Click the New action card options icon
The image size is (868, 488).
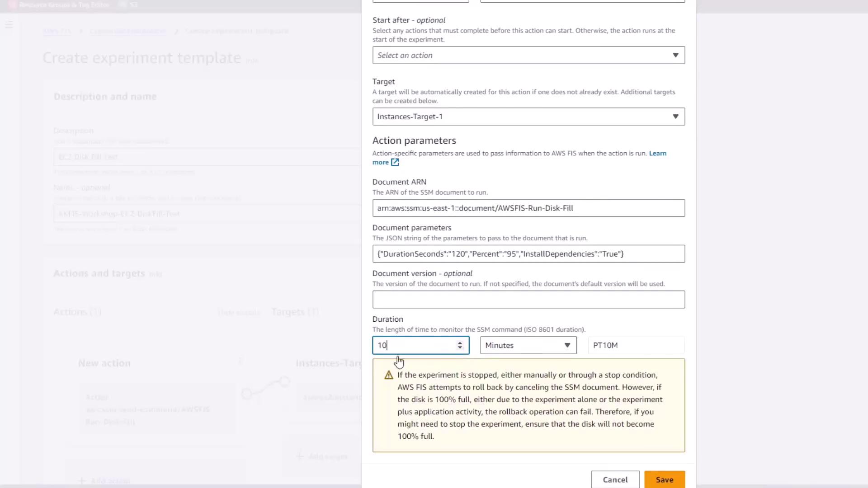240,361
